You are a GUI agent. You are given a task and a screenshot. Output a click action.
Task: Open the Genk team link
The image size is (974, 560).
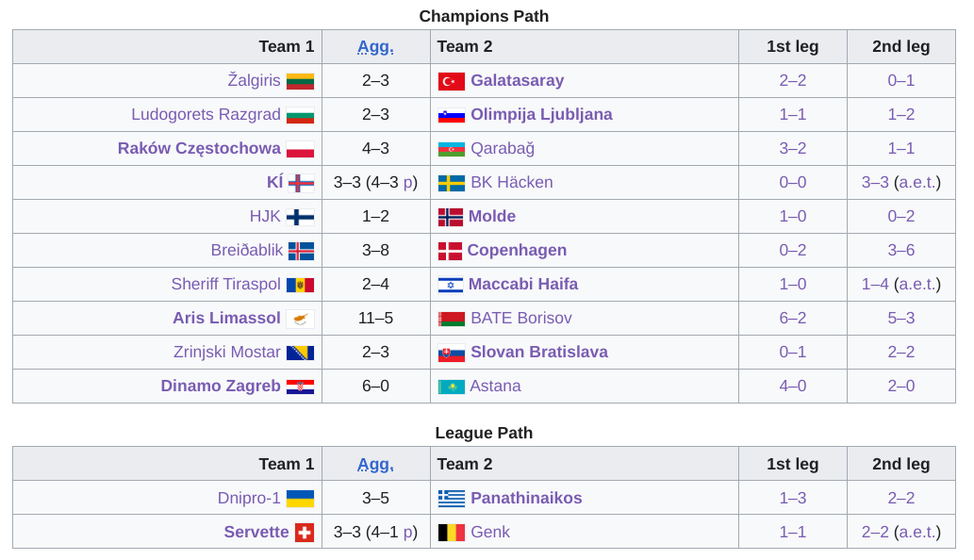pyautogui.click(x=490, y=532)
